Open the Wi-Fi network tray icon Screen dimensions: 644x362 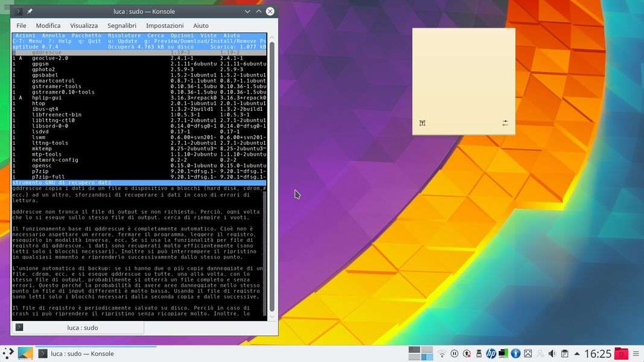tap(442, 354)
